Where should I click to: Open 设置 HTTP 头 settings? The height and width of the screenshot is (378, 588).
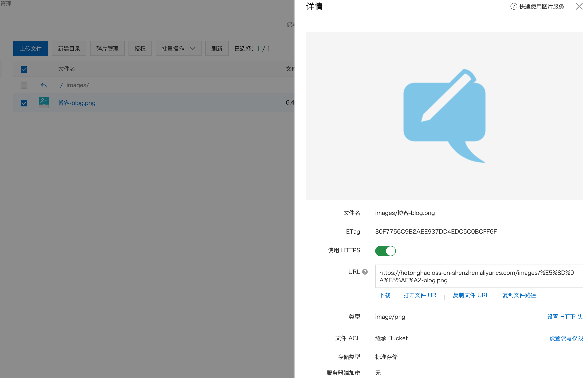(565, 317)
